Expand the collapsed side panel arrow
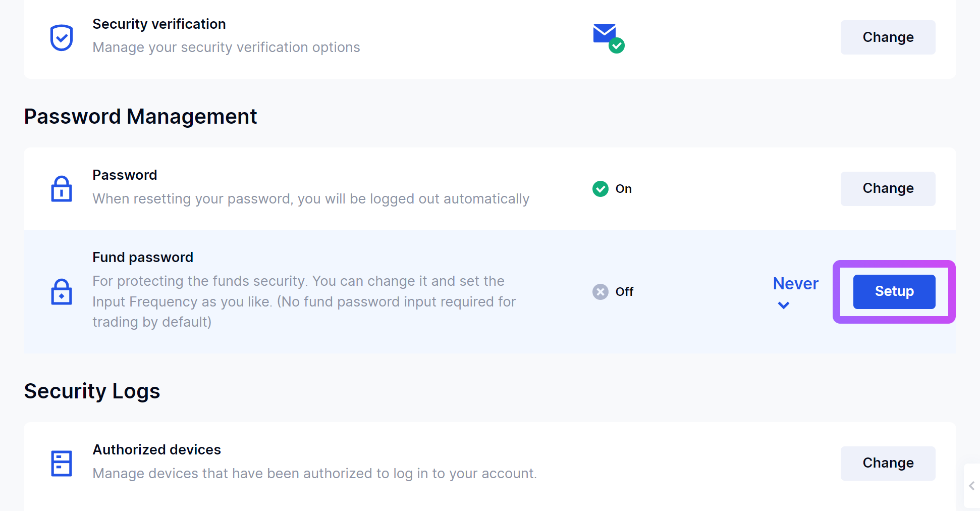 click(x=972, y=486)
